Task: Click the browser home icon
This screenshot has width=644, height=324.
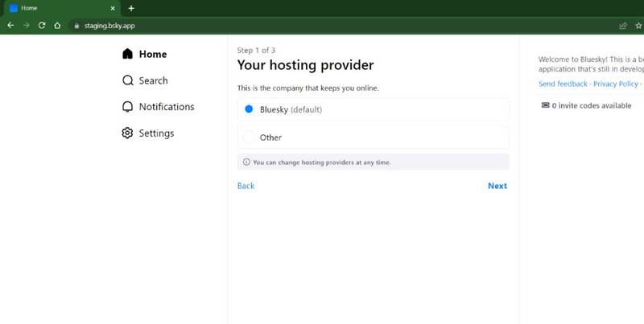Action: (57, 26)
